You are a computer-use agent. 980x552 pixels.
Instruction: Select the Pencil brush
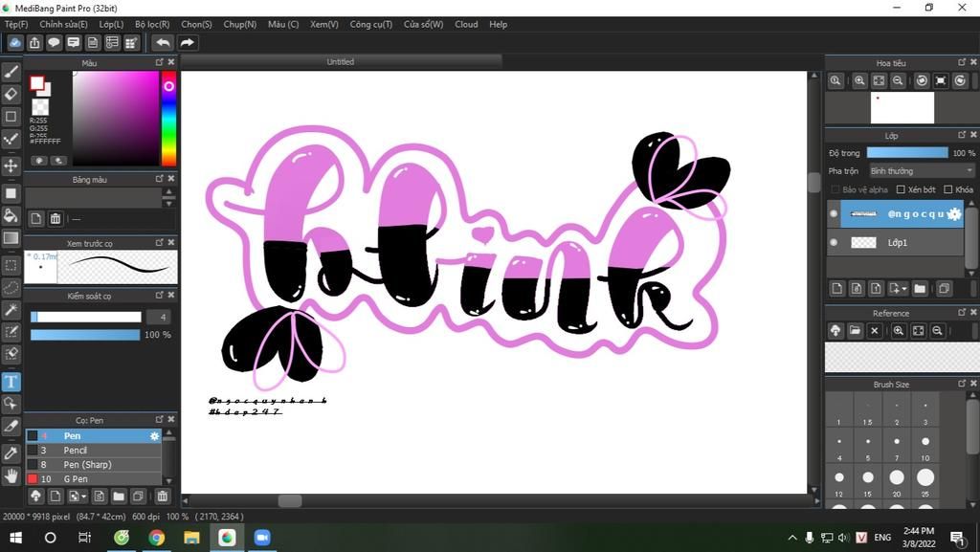click(94, 451)
